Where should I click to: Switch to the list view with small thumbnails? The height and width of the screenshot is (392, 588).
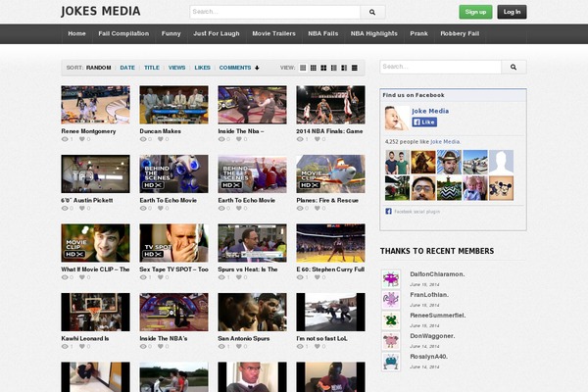pyautogui.click(x=334, y=68)
